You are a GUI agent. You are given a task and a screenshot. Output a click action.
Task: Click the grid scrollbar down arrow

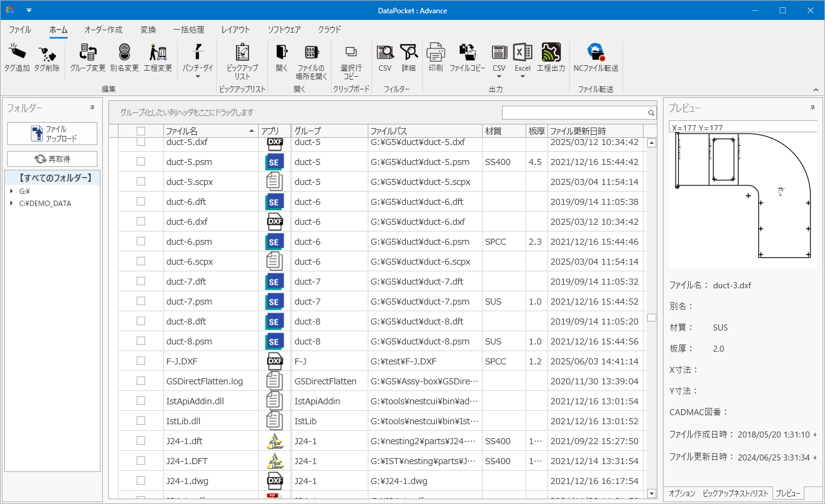coord(651,493)
